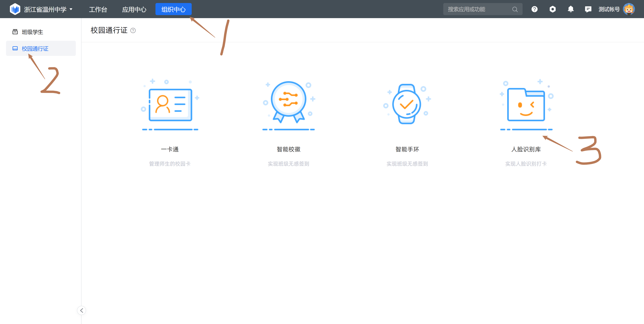This screenshot has height=324, width=644.
Task: Switch to 应用中心 tab
Action: coord(134,9)
